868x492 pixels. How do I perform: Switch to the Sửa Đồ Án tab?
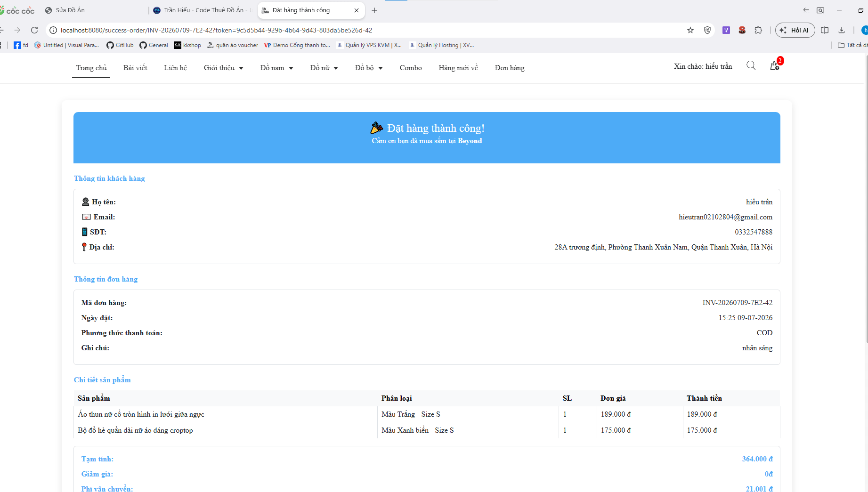(94, 10)
